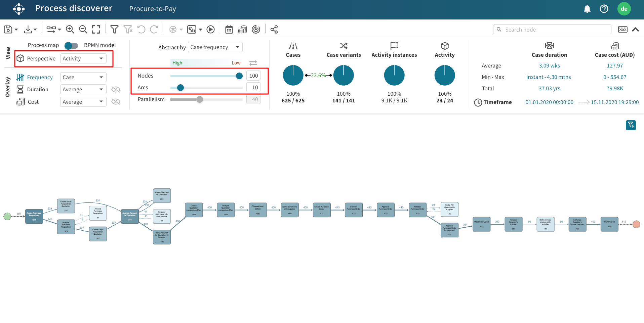The height and width of the screenshot is (323, 644).
Task: Click the Frequency overlay link
Action: (x=40, y=78)
